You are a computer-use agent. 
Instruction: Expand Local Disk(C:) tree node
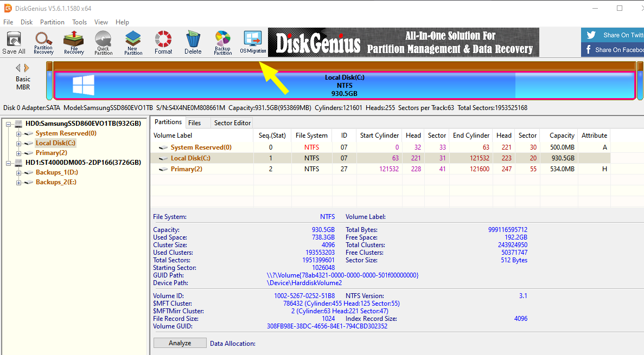18,144
